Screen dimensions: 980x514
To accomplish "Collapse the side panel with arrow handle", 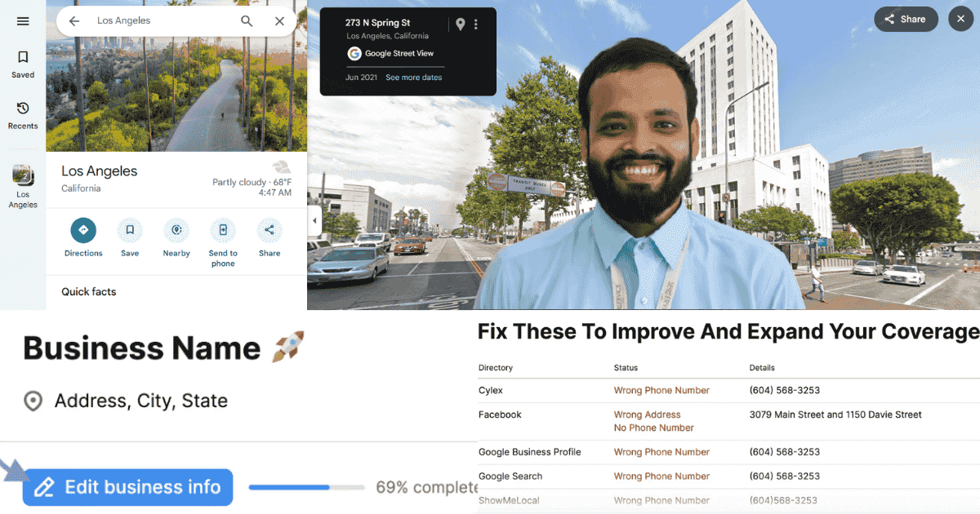I will pos(314,220).
